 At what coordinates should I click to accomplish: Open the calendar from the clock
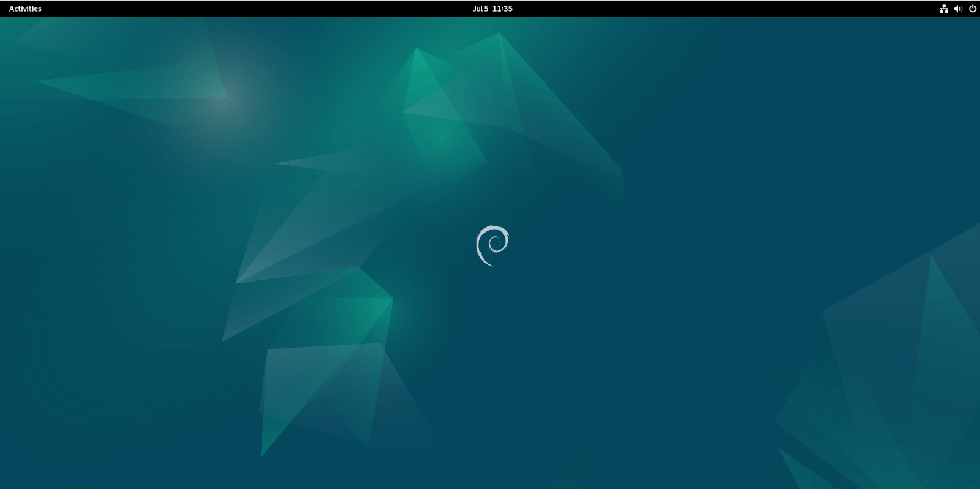(x=492, y=9)
